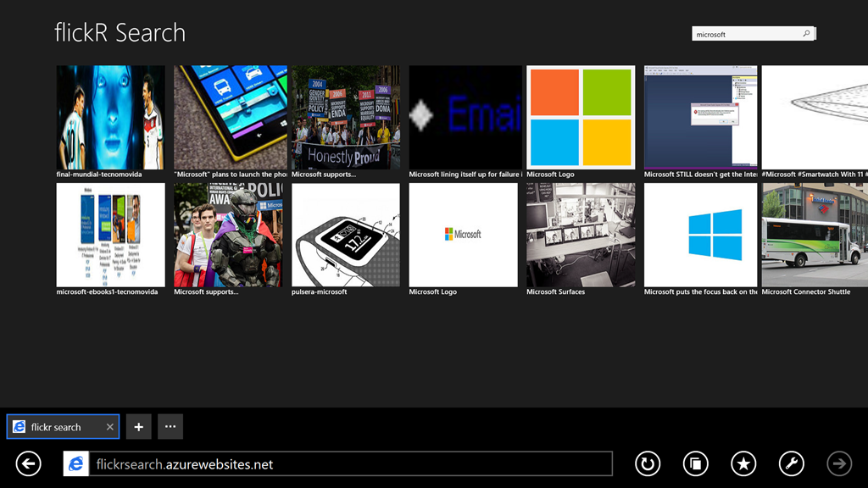Click 'Microsoft STILL doesn't get' caption
The width and height of the screenshot is (868, 488).
(x=700, y=175)
